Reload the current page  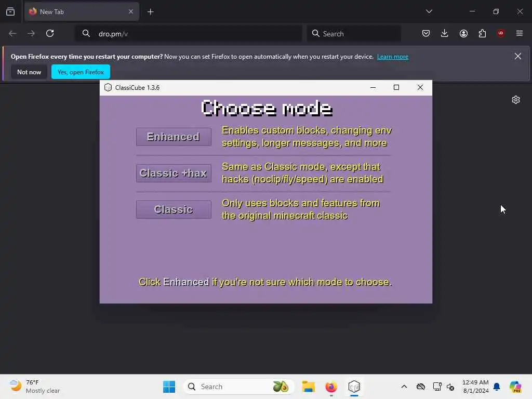[x=50, y=33]
